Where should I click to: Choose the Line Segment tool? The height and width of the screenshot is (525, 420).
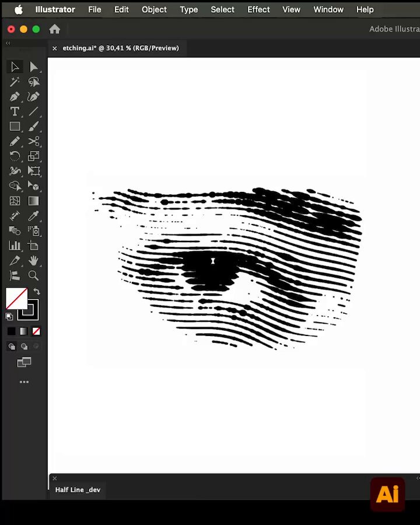[33, 111]
